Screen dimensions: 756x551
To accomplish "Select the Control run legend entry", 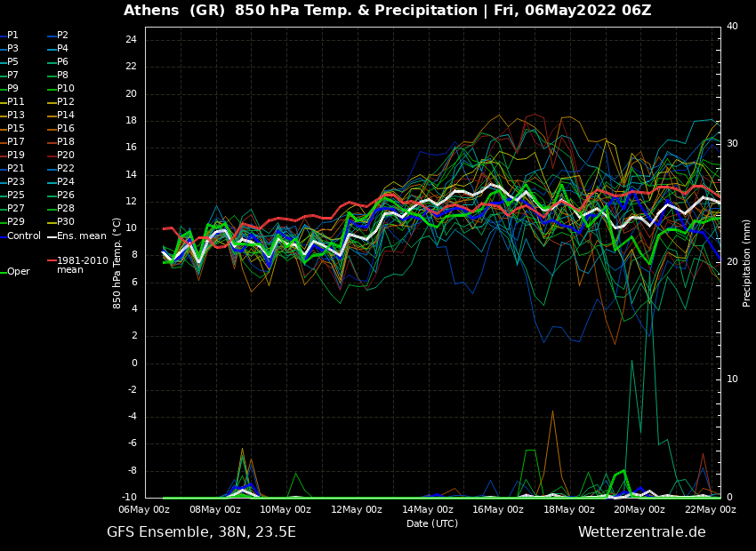I will (x=23, y=236).
